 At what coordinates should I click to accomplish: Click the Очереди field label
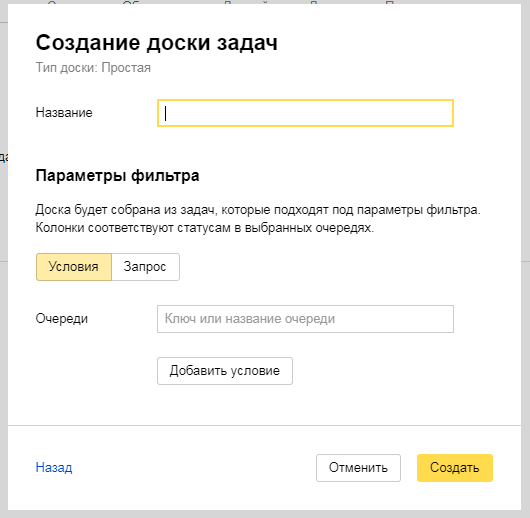pos(62,319)
